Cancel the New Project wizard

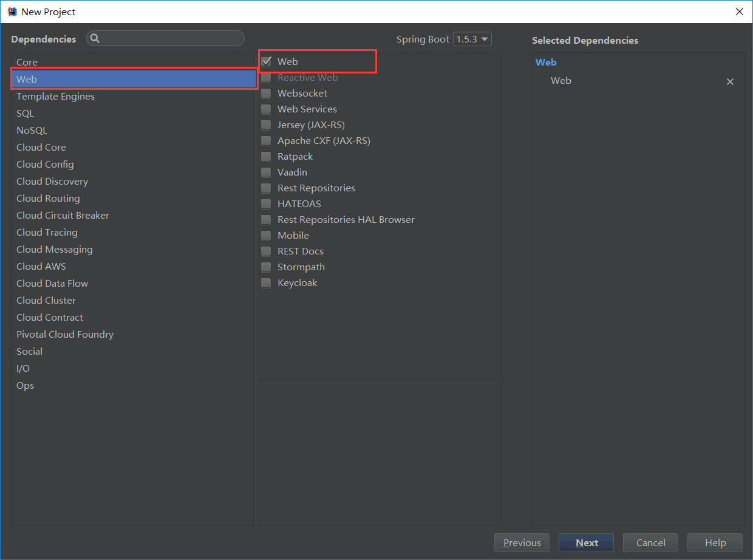click(650, 543)
